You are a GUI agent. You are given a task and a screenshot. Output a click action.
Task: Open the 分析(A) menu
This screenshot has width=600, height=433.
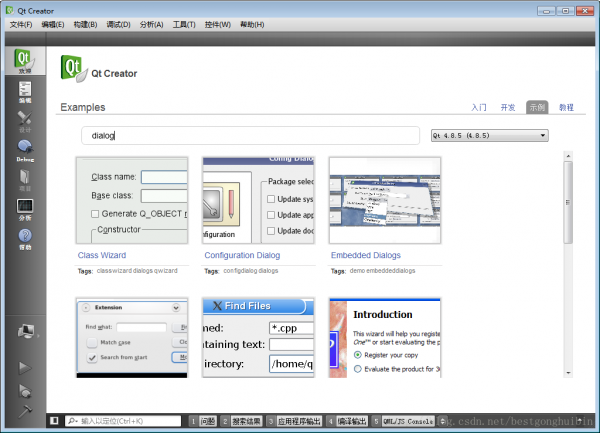tap(152, 24)
